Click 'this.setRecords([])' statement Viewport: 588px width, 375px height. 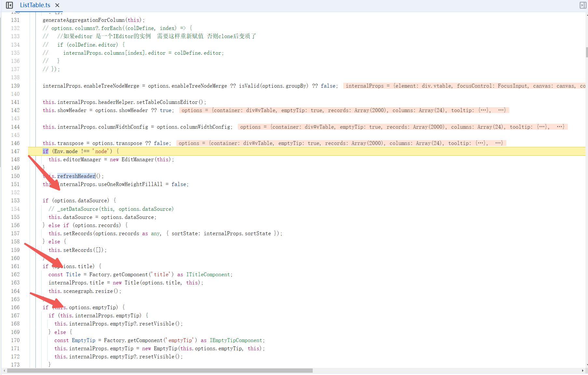[x=77, y=250]
